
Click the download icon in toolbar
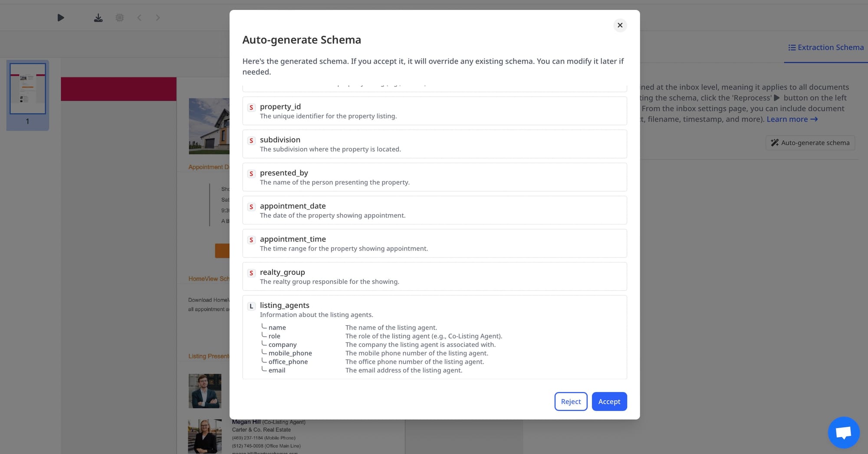click(x=99, y=18)
